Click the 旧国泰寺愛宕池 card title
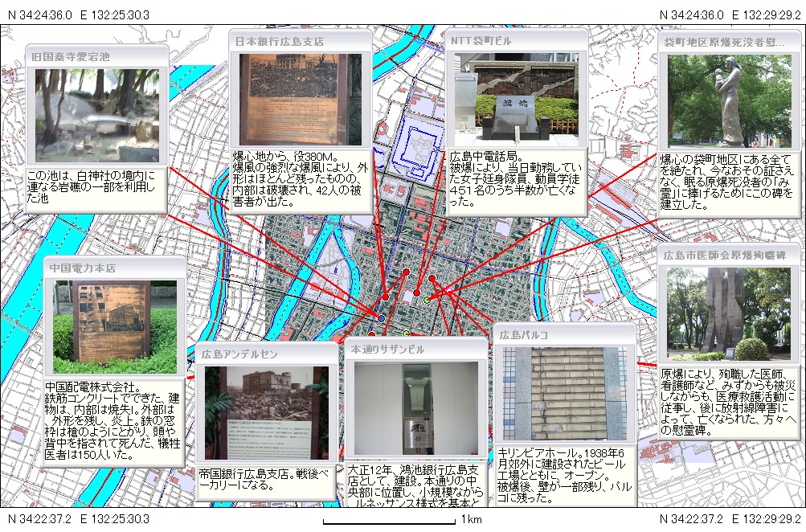The width and height of the screenshot is (806, 532). pyautogui.click(x=69, y=57)
